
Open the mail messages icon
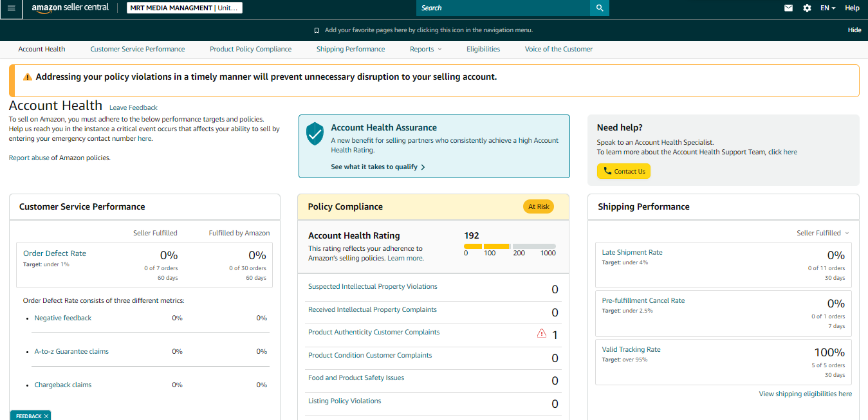tap(788, 8)
